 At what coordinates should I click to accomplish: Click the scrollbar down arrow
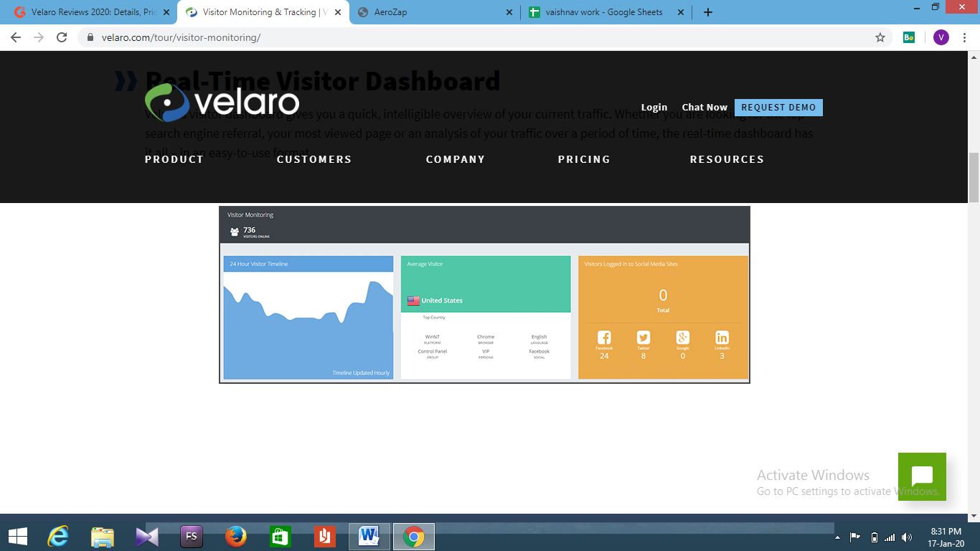pyautogui.click(x=974, y=515)
